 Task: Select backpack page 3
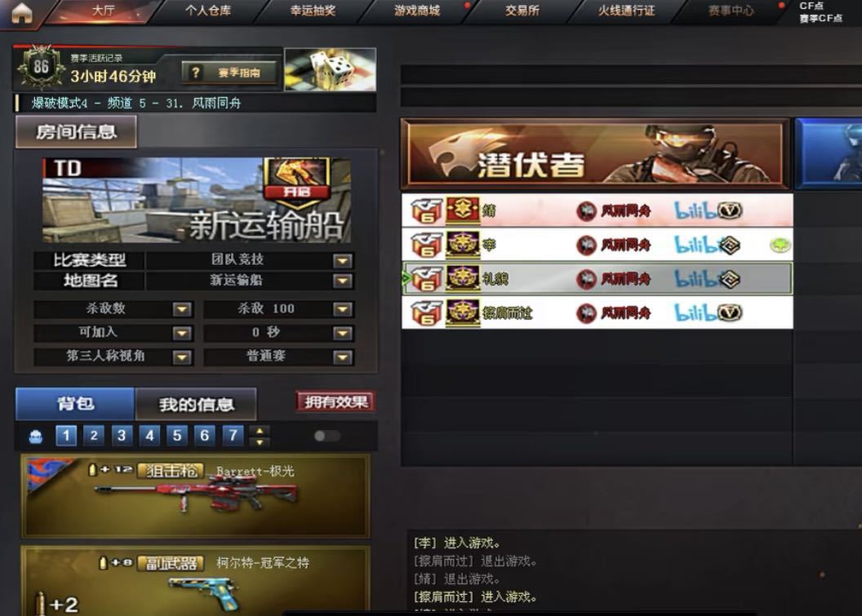(122, 436)
